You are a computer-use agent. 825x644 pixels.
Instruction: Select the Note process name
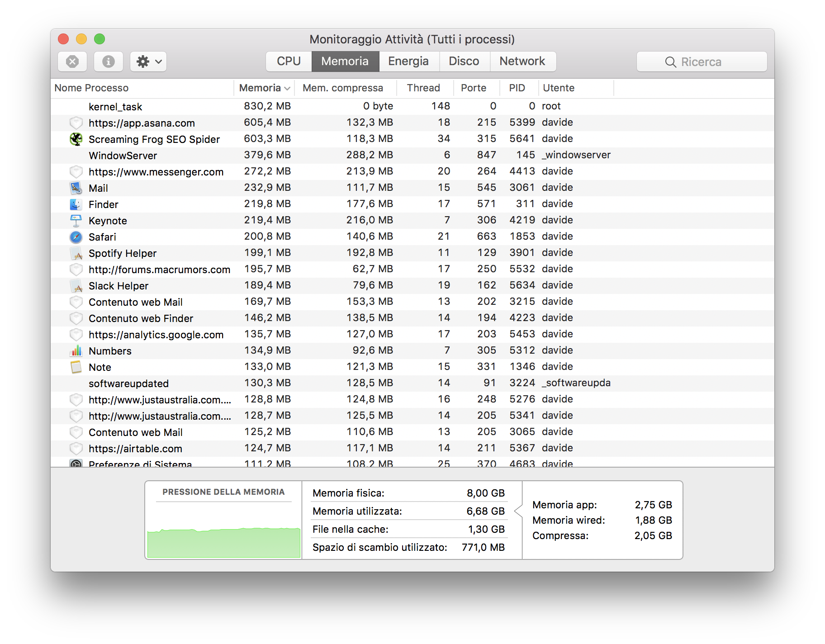pos(100,367)
